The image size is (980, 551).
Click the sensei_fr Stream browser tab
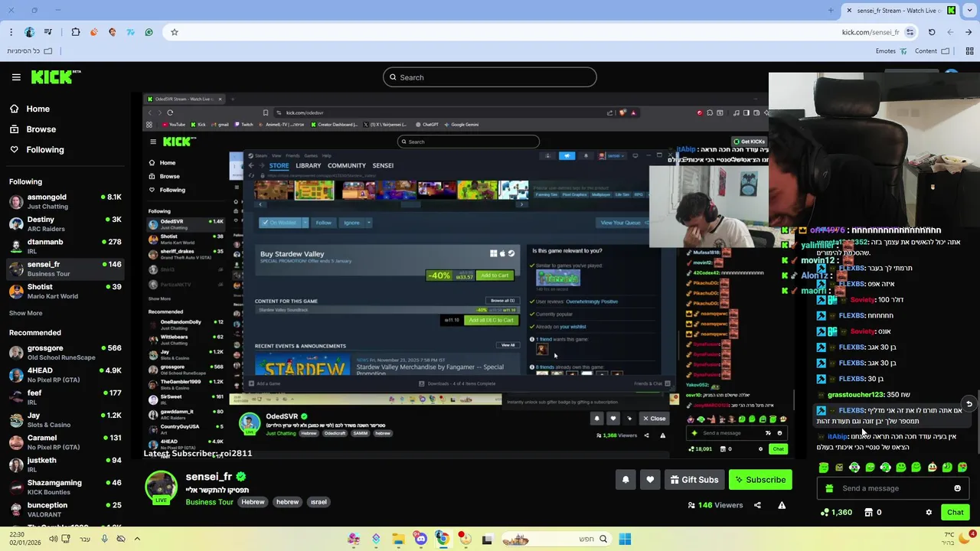pyautogui.click(x=900, y=11)
